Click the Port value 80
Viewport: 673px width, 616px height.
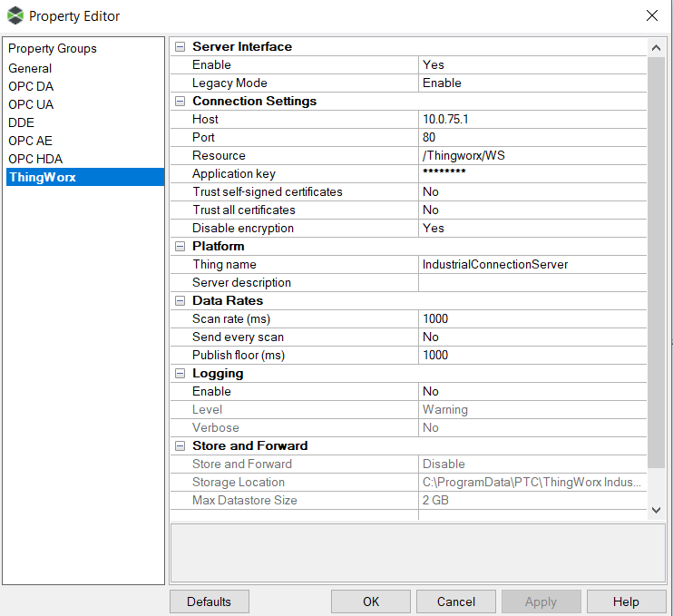click(532, 137)
